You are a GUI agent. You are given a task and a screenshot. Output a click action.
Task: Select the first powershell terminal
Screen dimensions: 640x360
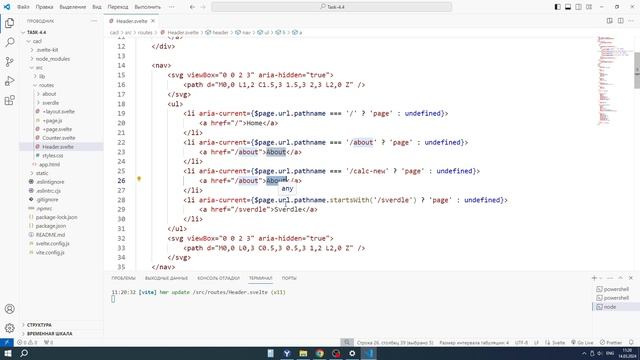tap(616, 289)
